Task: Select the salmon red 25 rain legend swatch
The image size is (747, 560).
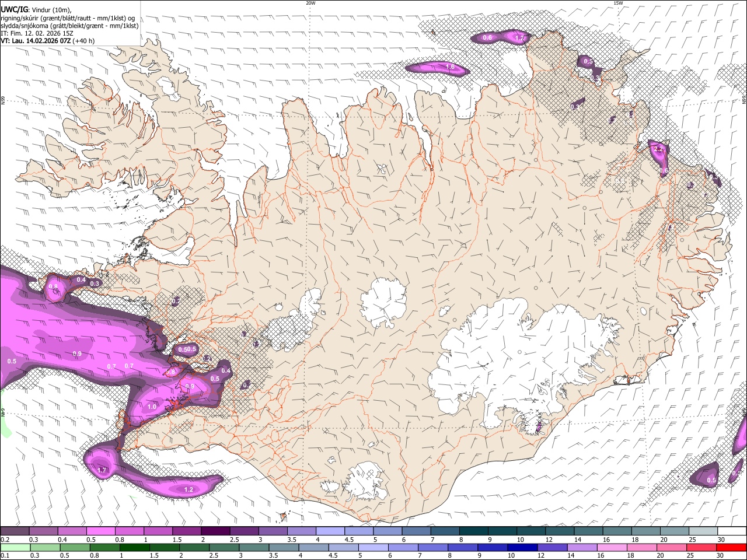Action: click(701, 547)
